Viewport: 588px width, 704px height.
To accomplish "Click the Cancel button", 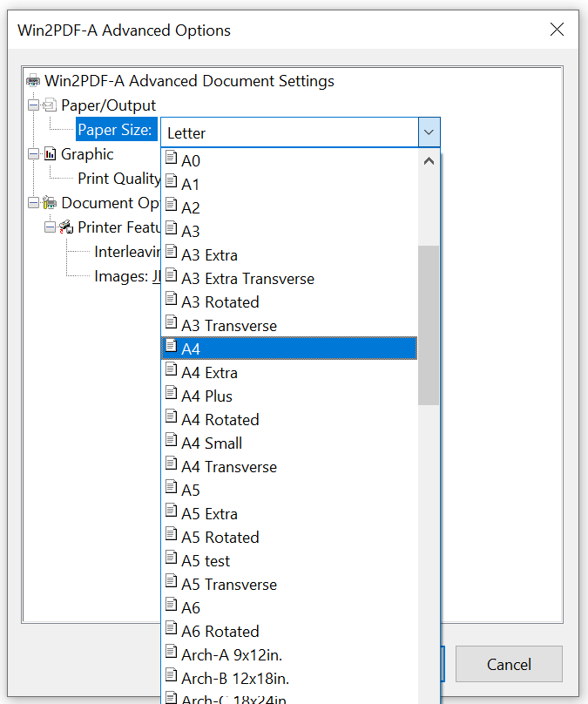I will (509, 664).
